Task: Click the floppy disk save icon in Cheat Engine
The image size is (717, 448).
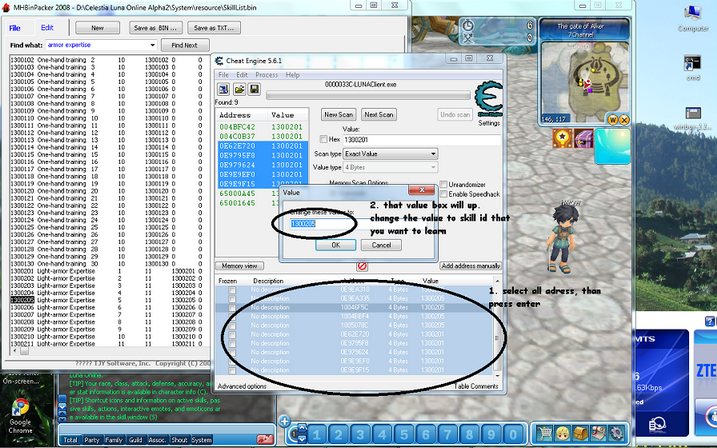Action: tap(254, 89)
